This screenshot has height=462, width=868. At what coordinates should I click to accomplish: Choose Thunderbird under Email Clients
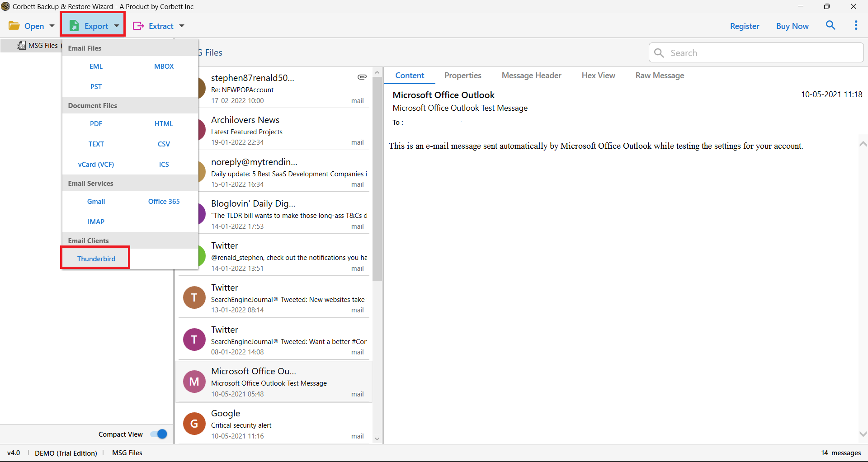tap(96, 259)
